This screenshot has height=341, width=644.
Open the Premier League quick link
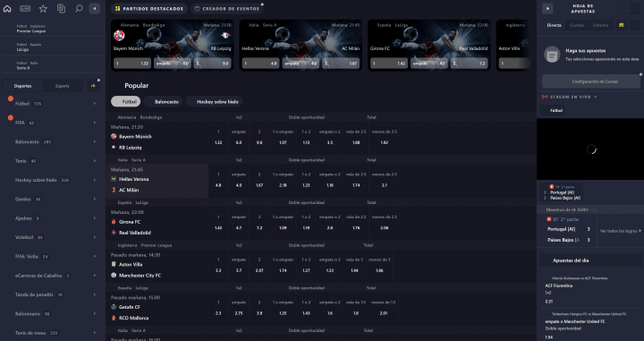pyautogui.click(x=52, y=29)
